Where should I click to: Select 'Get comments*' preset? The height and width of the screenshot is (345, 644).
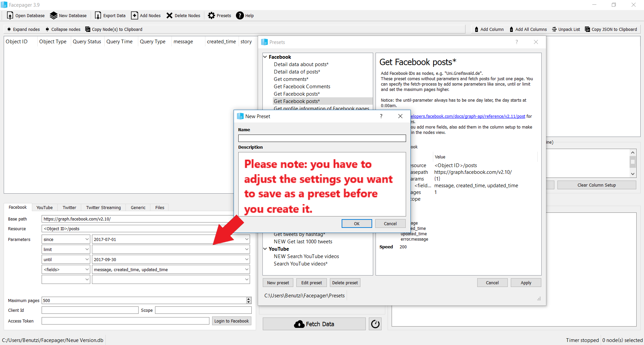tap(291, 79)
